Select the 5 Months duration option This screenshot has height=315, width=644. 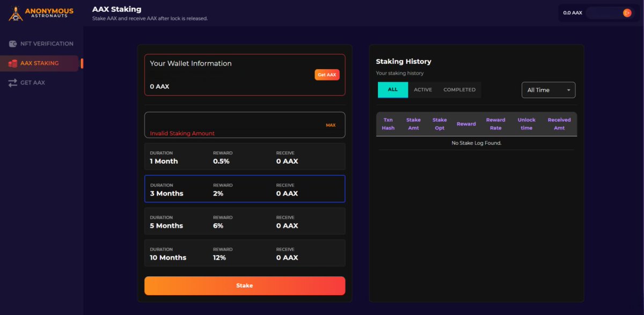pyautogui.click(x=245, y=221)
